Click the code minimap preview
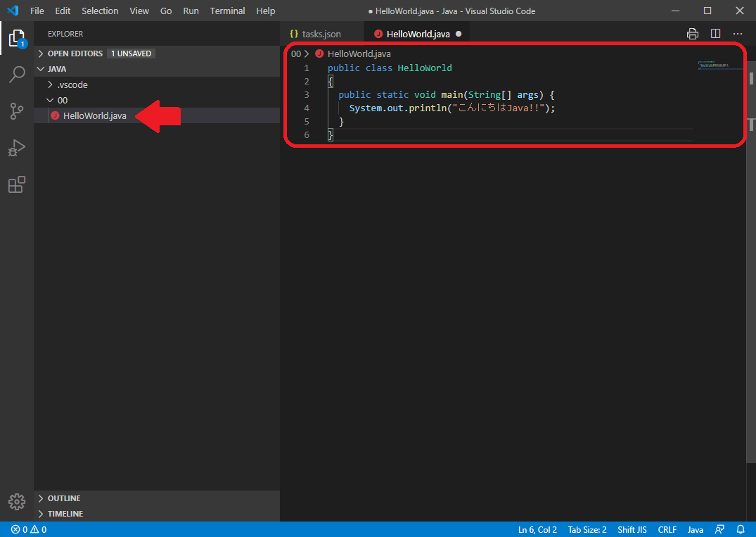Screen dimensions: 756x537 point(720,65)
